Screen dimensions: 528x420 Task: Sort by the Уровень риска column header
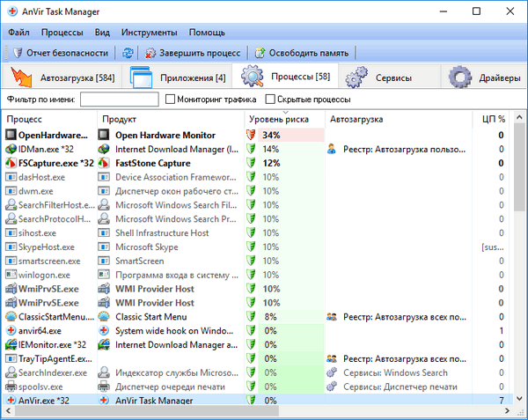pos(279,118)
